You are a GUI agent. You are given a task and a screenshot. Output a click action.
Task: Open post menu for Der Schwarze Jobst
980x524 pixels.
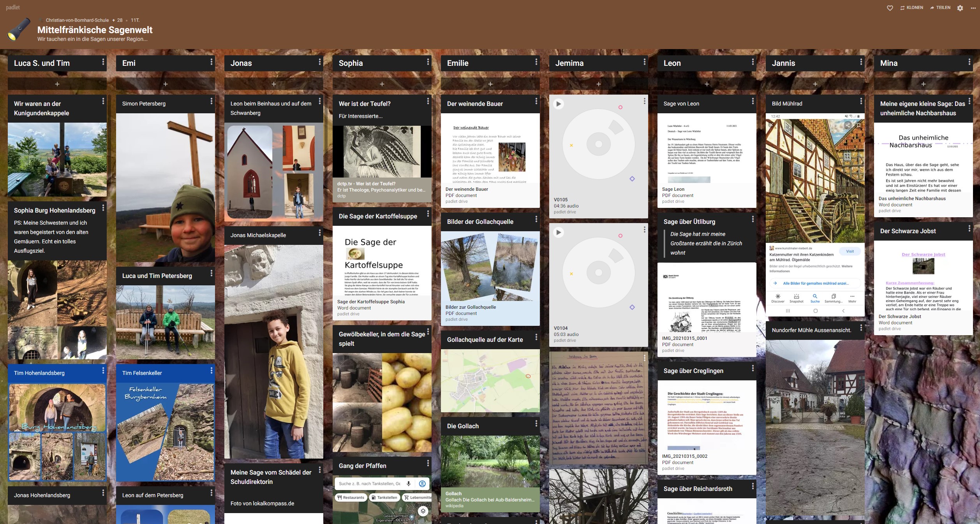(969, 229)
